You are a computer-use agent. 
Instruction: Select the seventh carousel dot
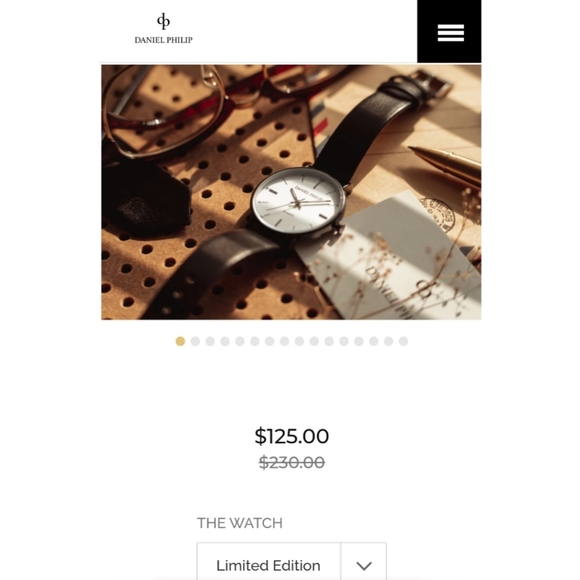coord(269,341)
